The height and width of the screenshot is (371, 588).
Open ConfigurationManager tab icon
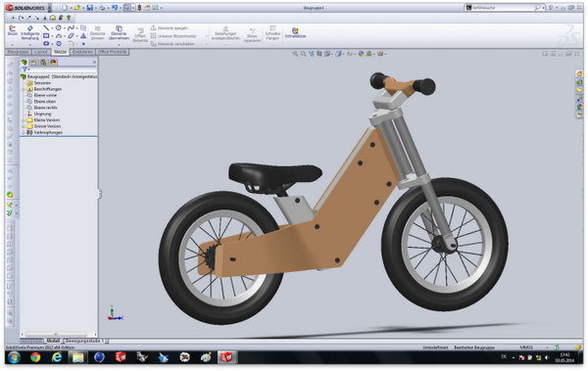(43, 63)
